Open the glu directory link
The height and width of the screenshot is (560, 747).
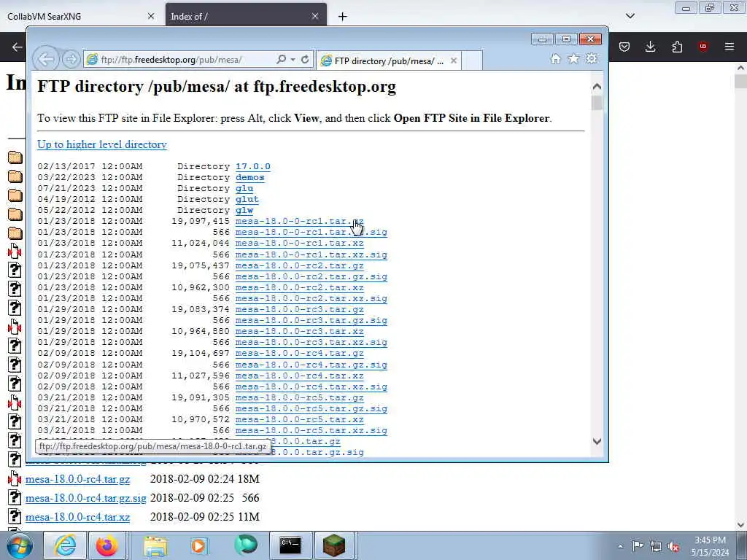pos(244,188)
